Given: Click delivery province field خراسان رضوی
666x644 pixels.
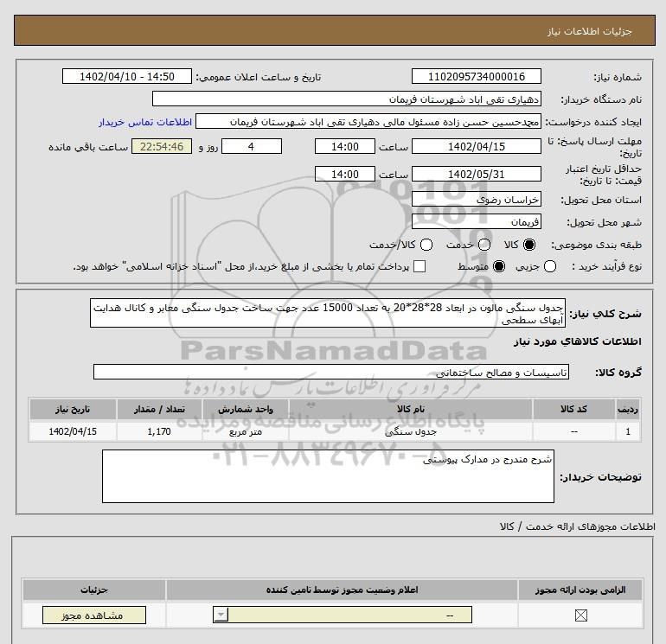Looking at the screenshot, I should [476, 199].
